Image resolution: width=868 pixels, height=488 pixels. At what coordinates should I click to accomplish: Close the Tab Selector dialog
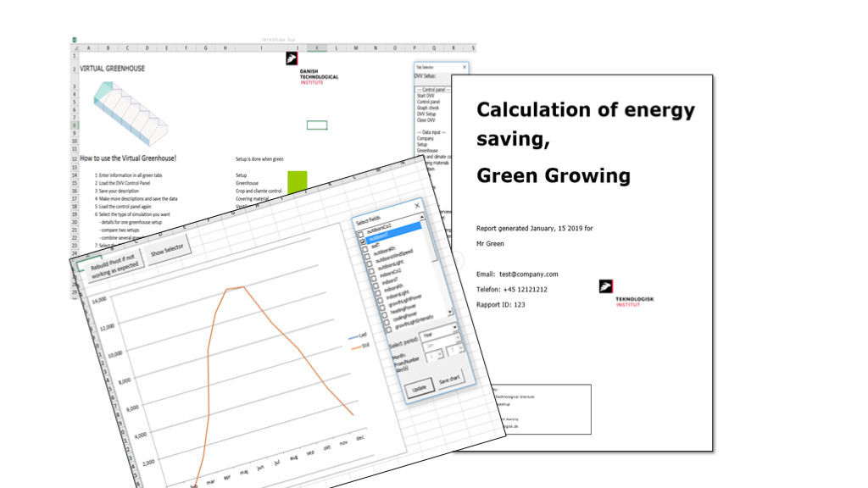coord(465,66)
